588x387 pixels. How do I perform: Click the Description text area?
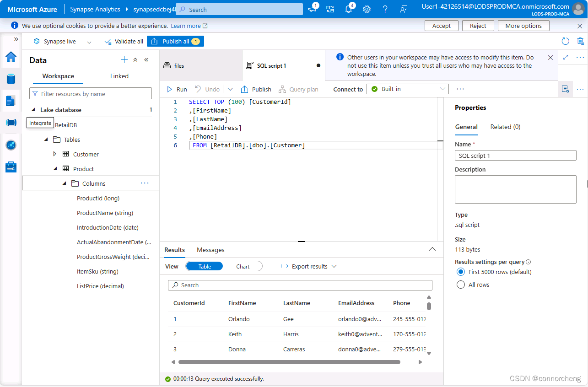point(515,189)
